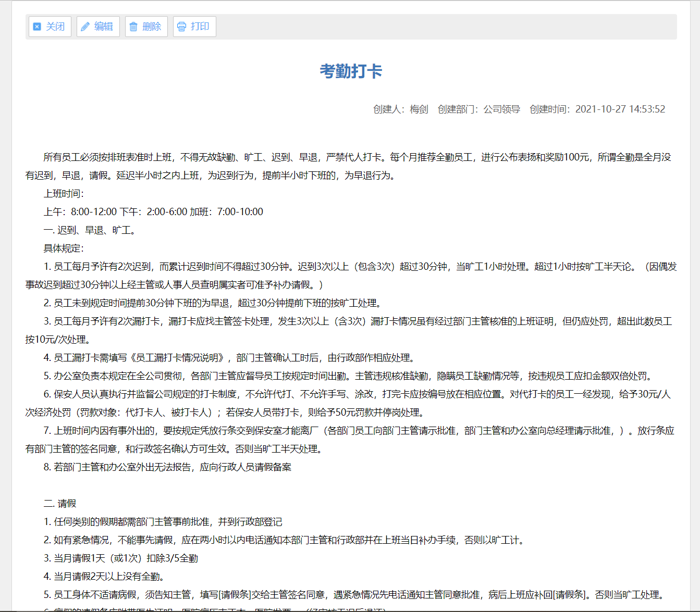The image size is (700, 612).
Task: Click the creation timestamp 2021-10-27 14:53:52
Action: point(620,109)
